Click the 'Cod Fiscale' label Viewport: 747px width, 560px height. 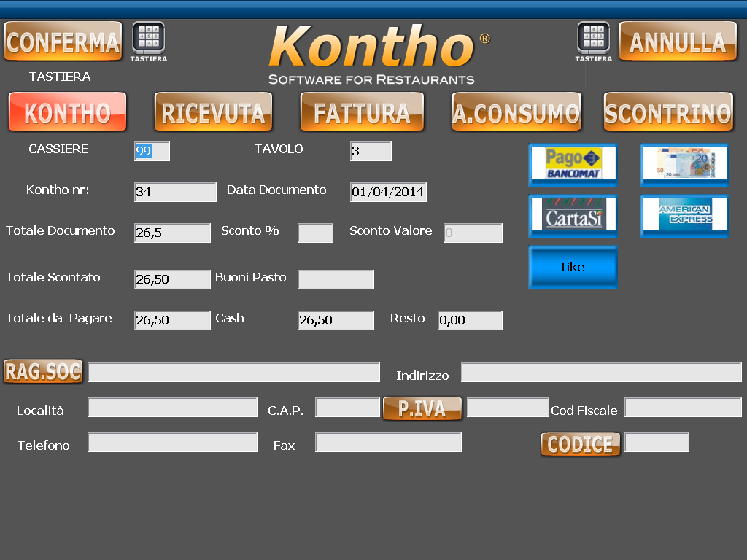click(x=584, y=411)
